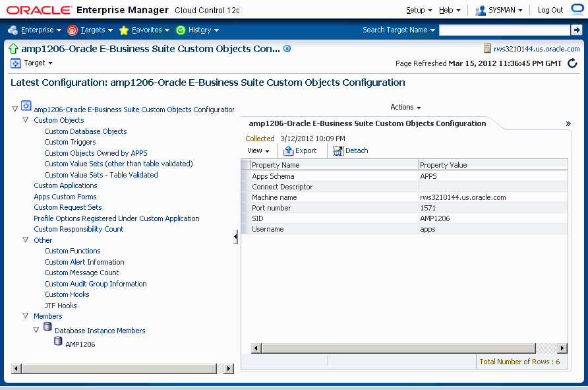The width and height of the screenshot is (588, 390).
Task: Open the Enterprise menu
Action: 41,30
